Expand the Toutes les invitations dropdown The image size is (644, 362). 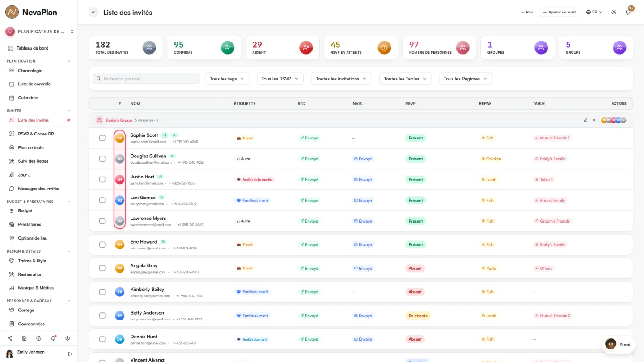click(341, 79)
